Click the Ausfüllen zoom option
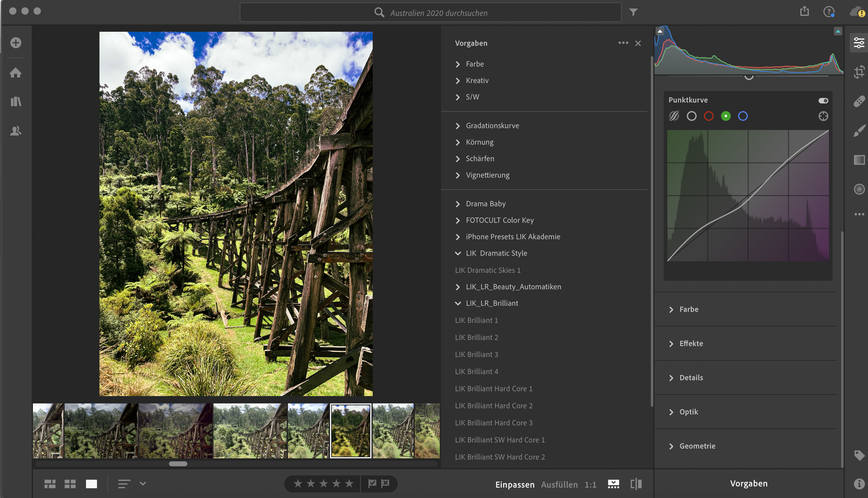Screen dimensions: 868x498 pos(559,484)
